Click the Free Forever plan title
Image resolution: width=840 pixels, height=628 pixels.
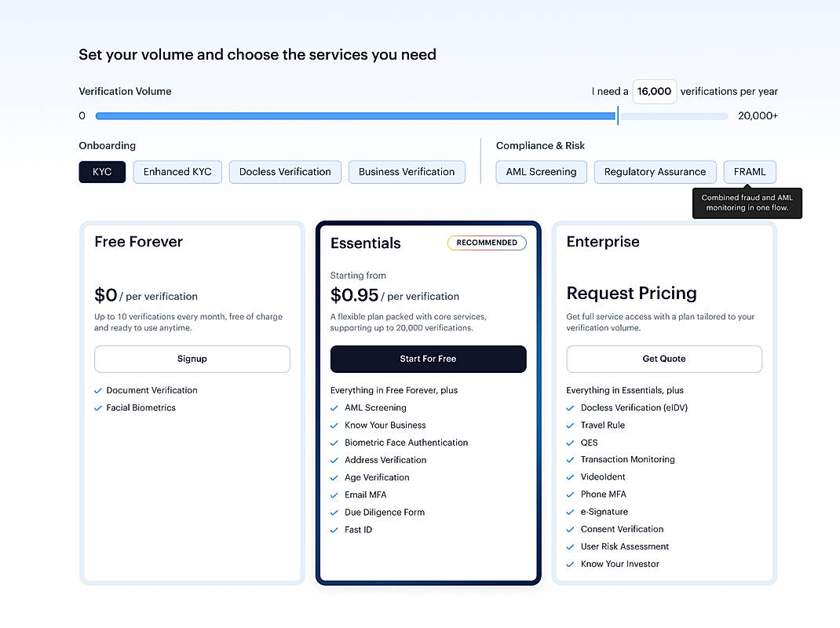[x=139, y=242]
